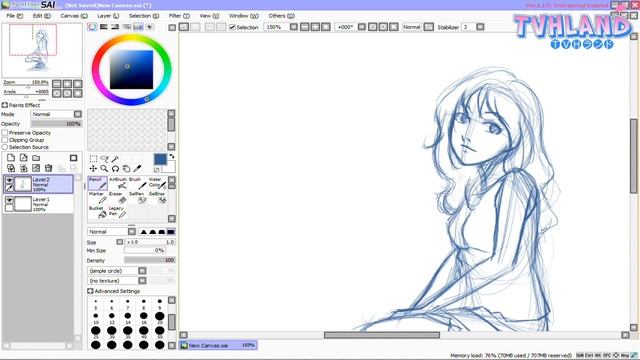This screenshot has width=640, height=360.
Task: Open the rotation angle +000° dropdown
Action: tap(362, 27)
